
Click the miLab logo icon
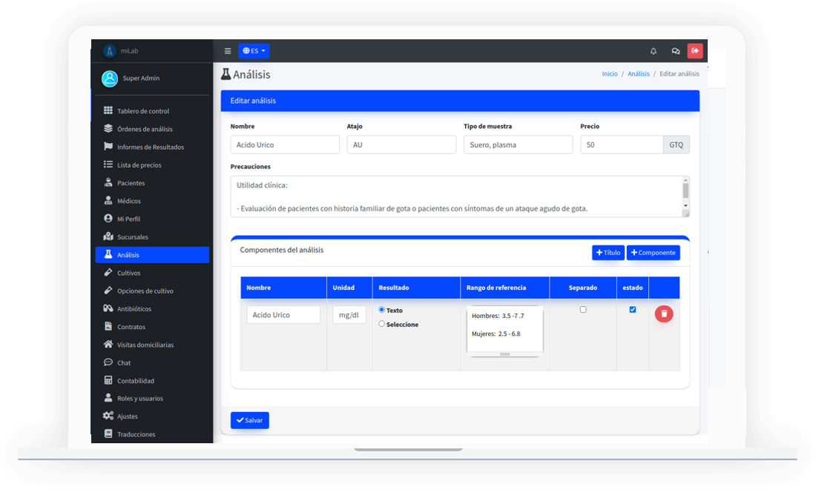click(x=110, y=51)
